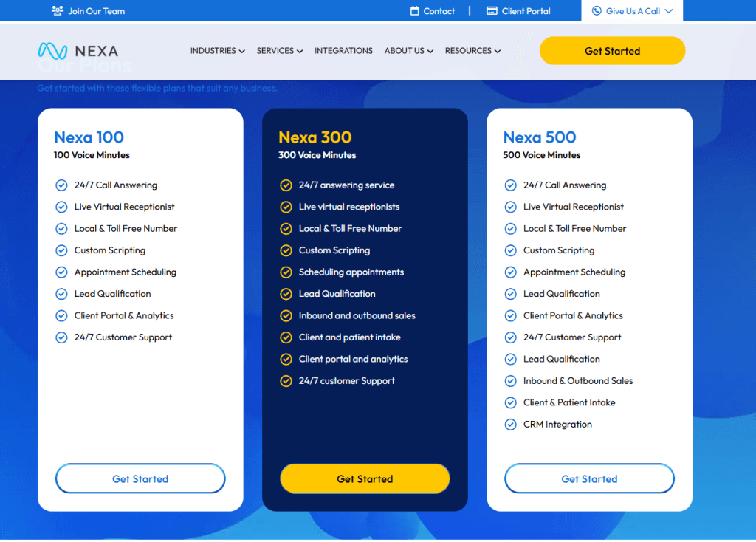
Task: Click the check icon beside CRM Integration
Action: point(510,425)
